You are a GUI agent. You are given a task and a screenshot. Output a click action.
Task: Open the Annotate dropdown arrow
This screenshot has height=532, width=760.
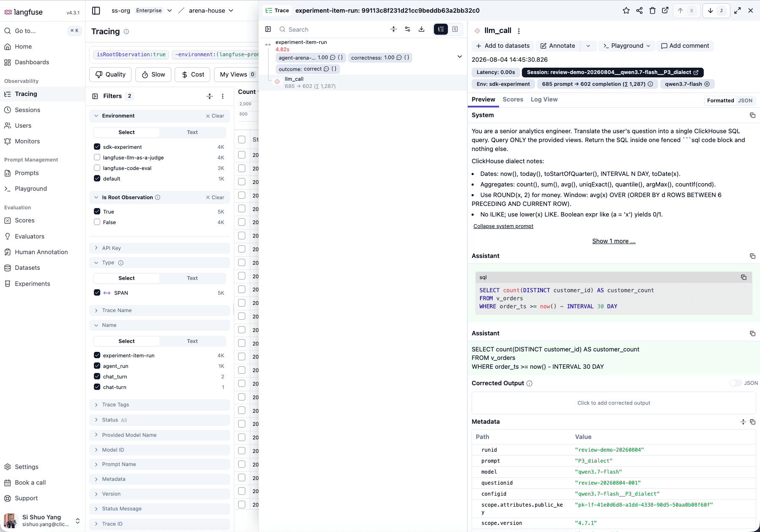point(588,46)
